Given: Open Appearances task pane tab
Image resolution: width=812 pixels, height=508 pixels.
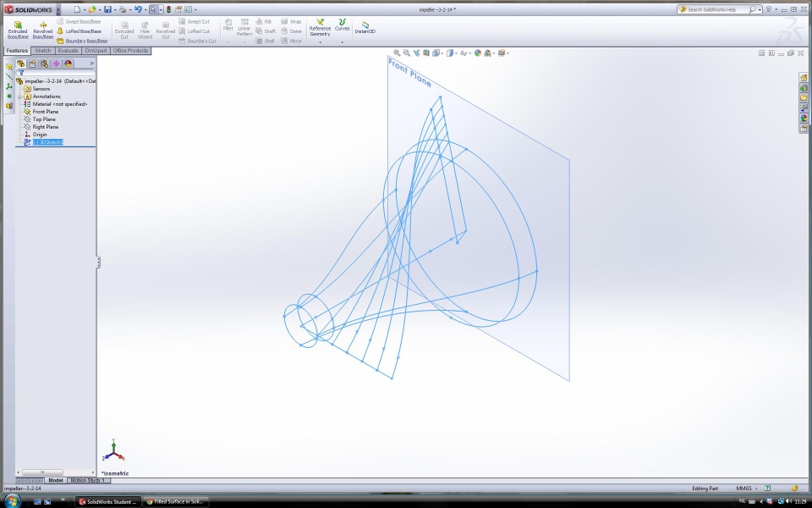Looking at the screenshot, I should (x=804, y=119).
